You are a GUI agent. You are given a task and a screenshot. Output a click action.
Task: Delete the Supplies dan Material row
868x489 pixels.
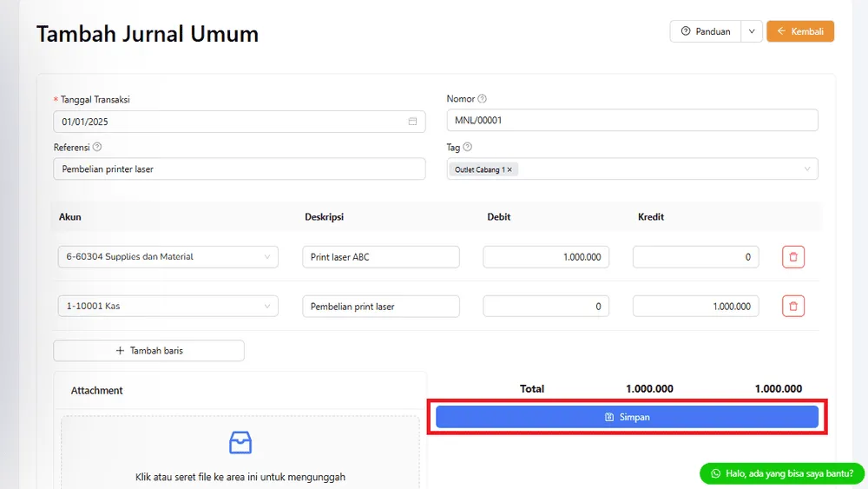click(793, 257)
